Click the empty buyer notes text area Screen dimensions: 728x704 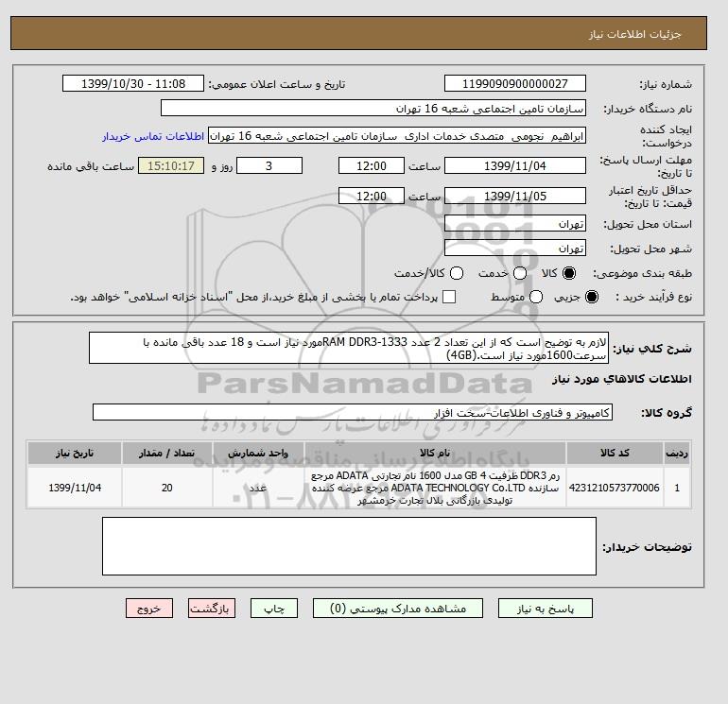349,546
